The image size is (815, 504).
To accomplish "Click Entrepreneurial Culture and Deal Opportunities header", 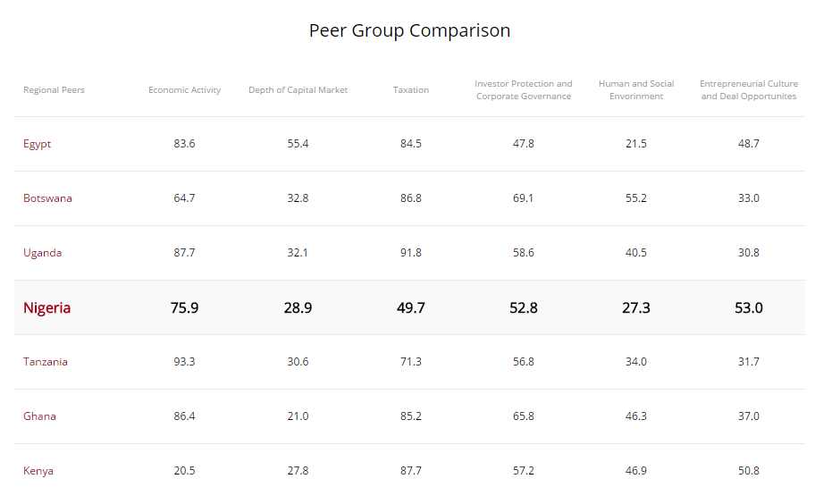I will point(749,90).
